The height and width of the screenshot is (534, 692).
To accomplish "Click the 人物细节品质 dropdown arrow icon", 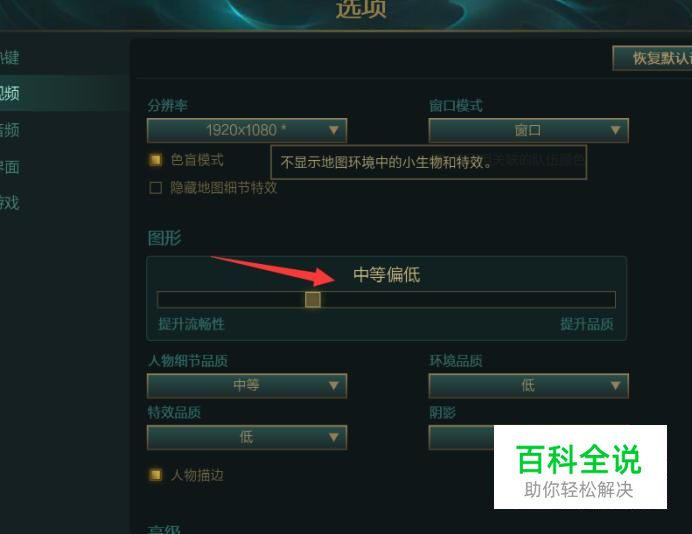I will point(334,386).
